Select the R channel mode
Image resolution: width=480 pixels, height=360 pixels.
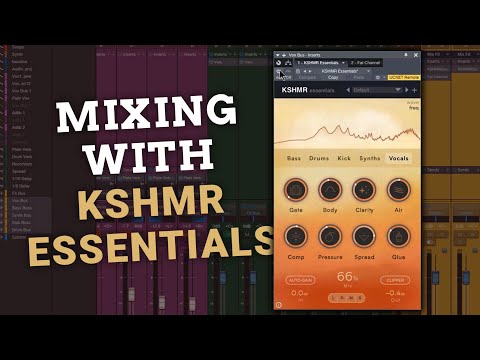tap(342, 298)
